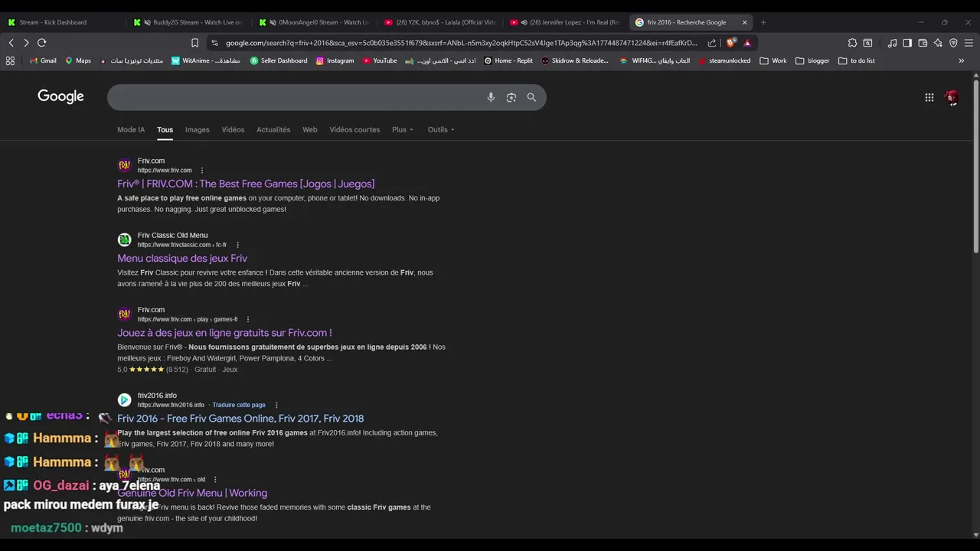980x551 pixels.
Task: Open Genuine Old Friv Menu | Working link
Action: 192,493
